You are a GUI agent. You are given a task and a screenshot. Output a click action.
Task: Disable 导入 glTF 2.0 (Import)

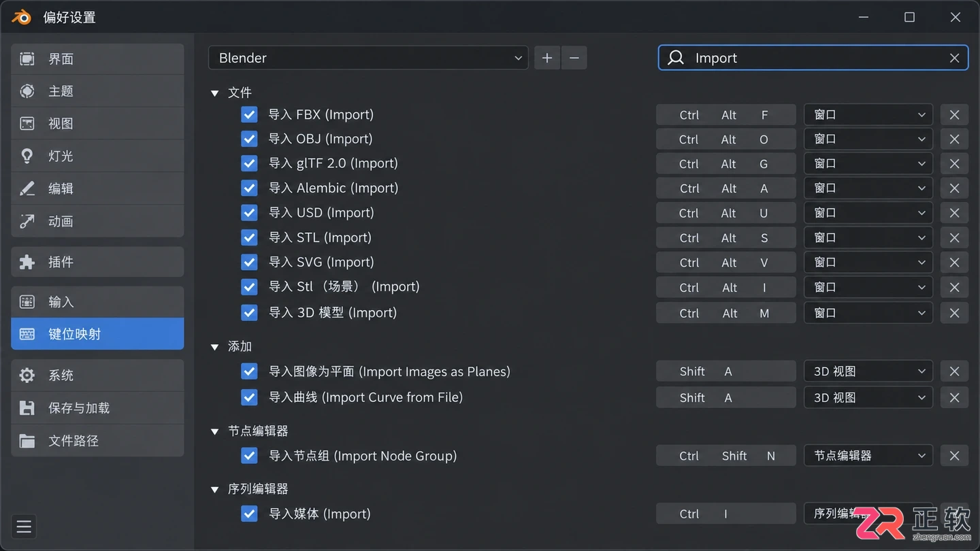(250, 163)
